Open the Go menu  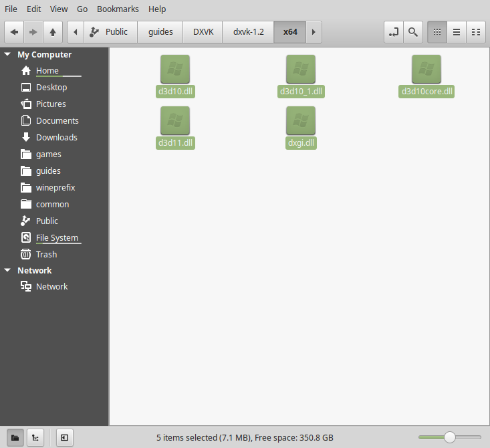82,9
